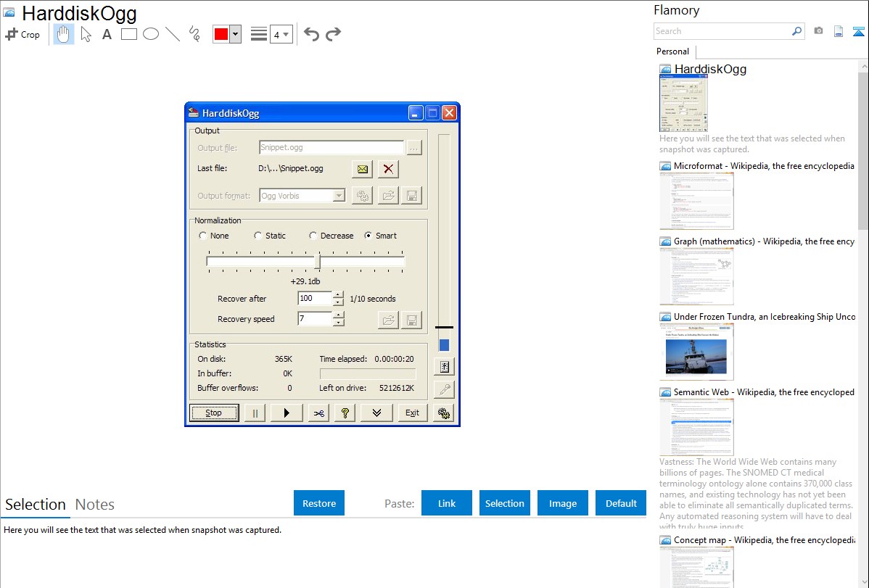Select the freehand scribble tool

click(194, 34)
